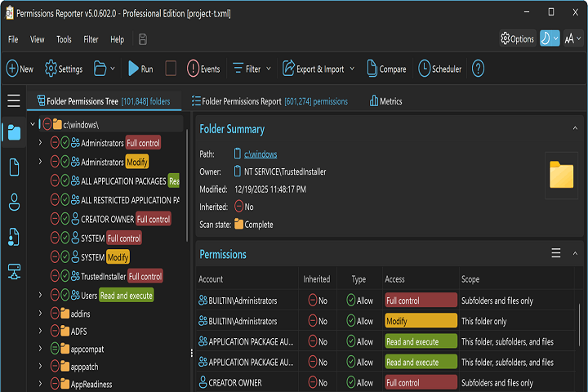This screenshot has height=392, width=588.
Task: Open the Filter menu in menu bar
Action: click(x=91, y=39)
